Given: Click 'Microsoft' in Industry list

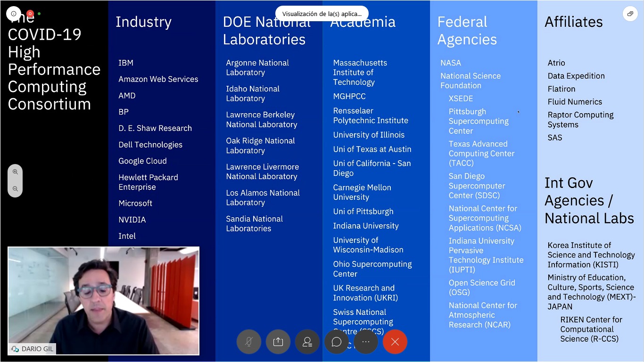Looking at the screenshot, I should [x=135, y=203].
